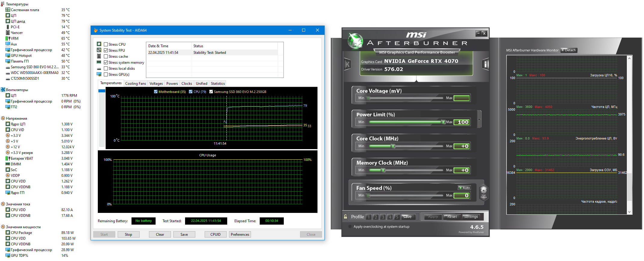The width and height of the screenshot is (644, 261).
Task: Click the Stress cache chip icon
Action: (x=99, y=56)
